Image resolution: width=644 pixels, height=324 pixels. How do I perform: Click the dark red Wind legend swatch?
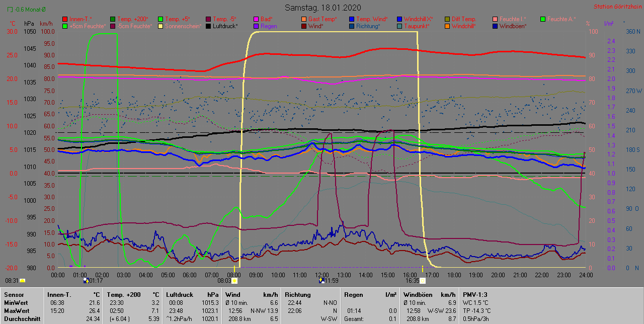304,26
